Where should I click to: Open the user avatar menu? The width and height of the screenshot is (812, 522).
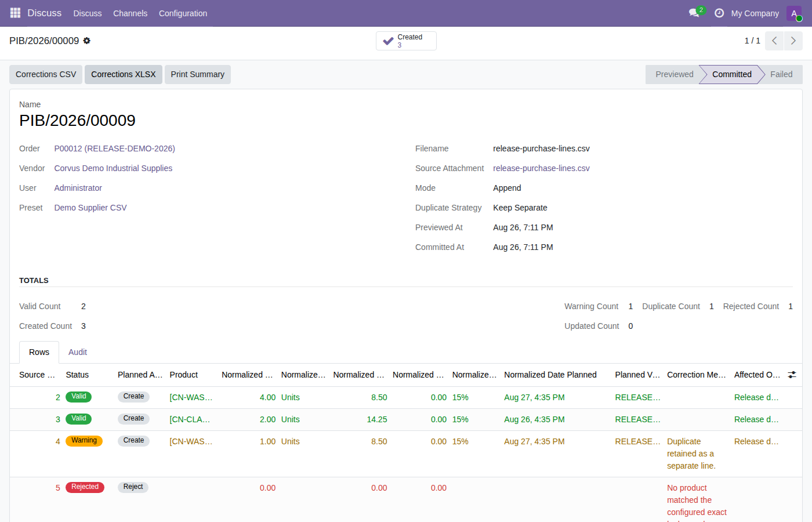pos(794,13)
